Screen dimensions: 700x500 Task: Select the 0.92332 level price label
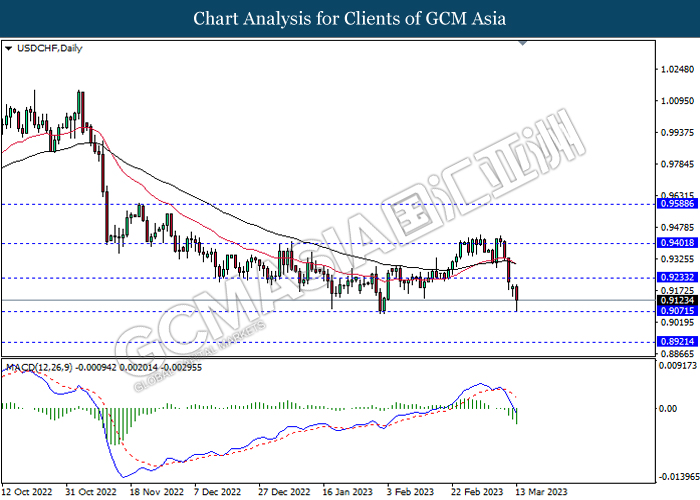pyautogui.click(x=677, y=277)
